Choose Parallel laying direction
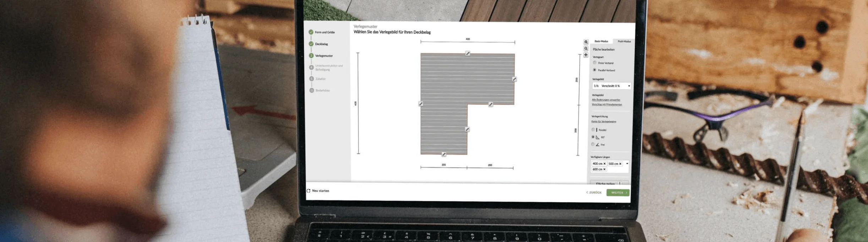The image size is (868, 242). click(x=593, y=130)
